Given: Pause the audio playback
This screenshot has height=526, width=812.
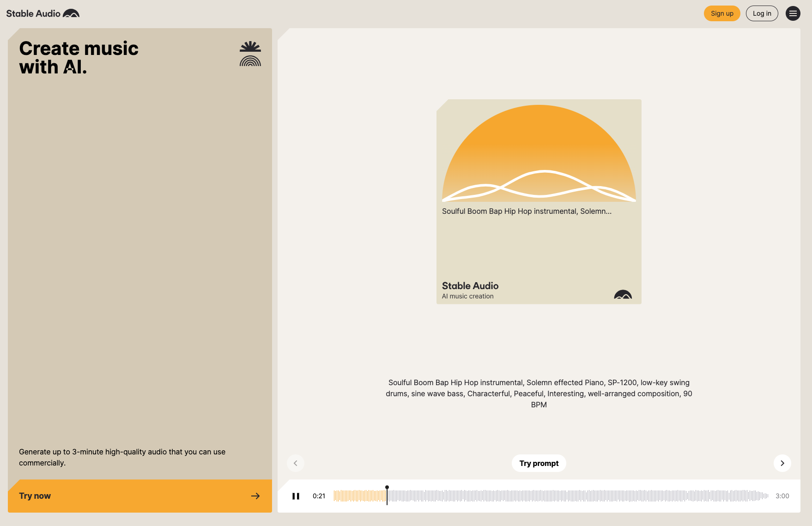Looking at the screenshot, I should click(296, 496).
